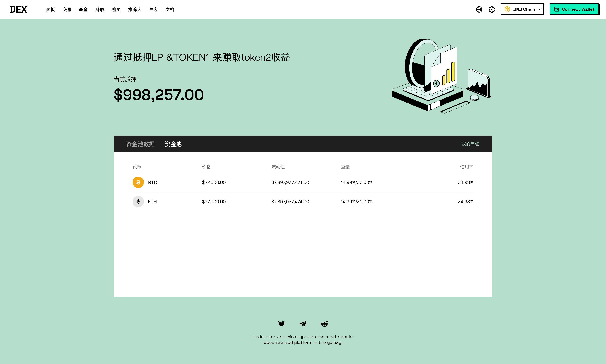This screenshot has height=364, width=606.
Task: Click the 通过抵押LP &TOKEN1 heading
Action: pos(202,57)
